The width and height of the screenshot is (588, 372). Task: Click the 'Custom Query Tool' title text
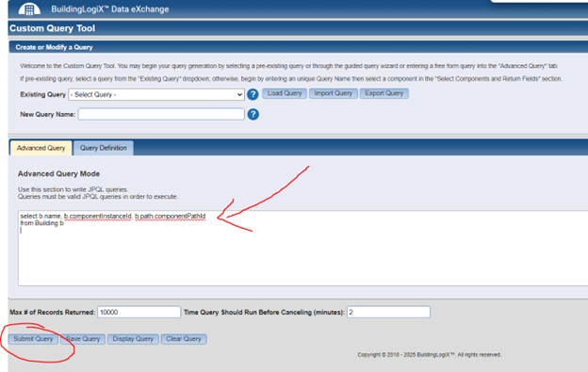point(52,28)
